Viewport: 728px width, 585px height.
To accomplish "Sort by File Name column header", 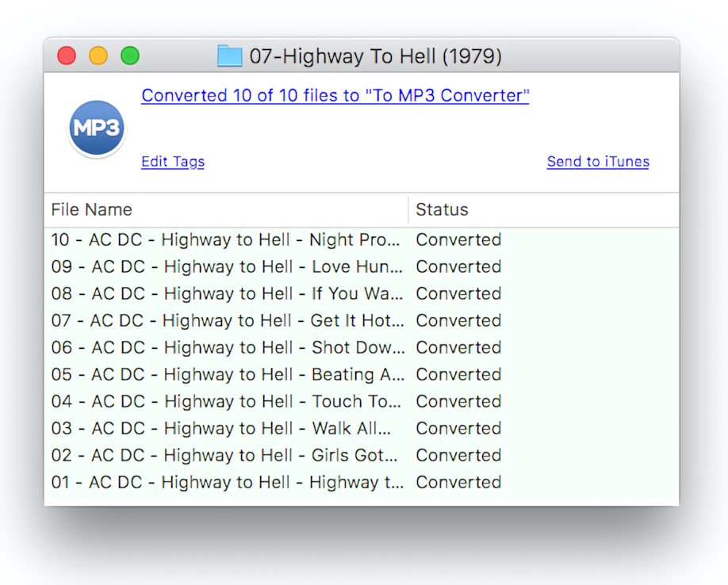I will tap(226, 210).
